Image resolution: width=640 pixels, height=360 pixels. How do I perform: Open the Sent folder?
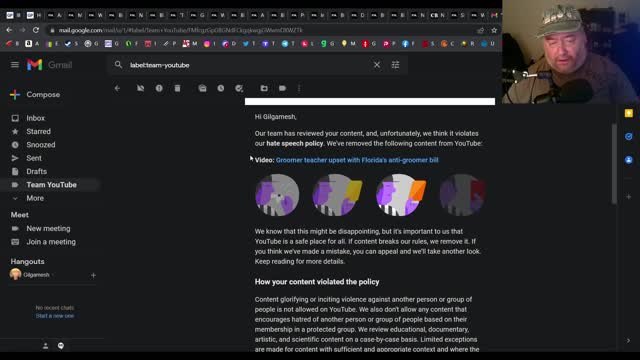click(x=34, y=158)
